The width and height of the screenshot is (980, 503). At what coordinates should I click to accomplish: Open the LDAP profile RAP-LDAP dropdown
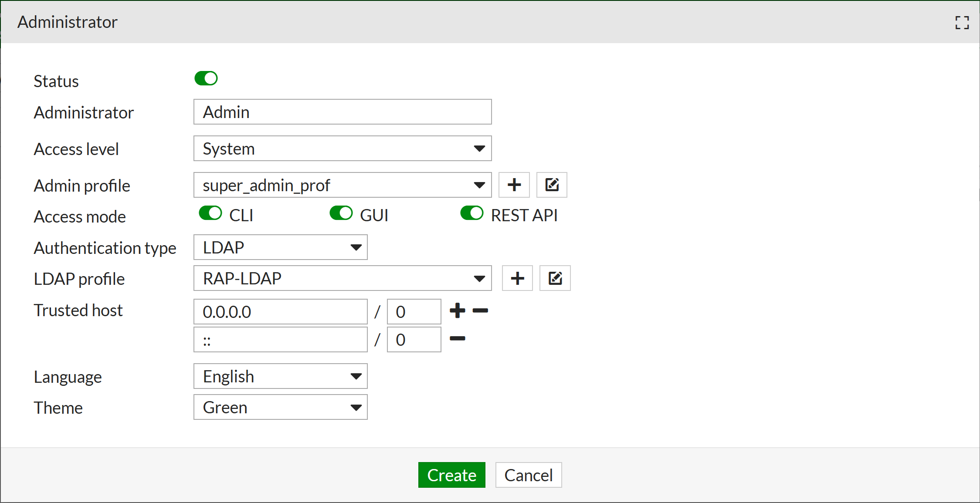[x=342, y=278]
